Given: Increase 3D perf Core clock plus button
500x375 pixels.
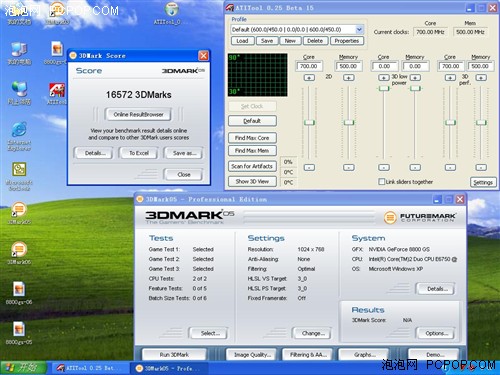Looking at the screenshot, I should click(x=450, y=78).
